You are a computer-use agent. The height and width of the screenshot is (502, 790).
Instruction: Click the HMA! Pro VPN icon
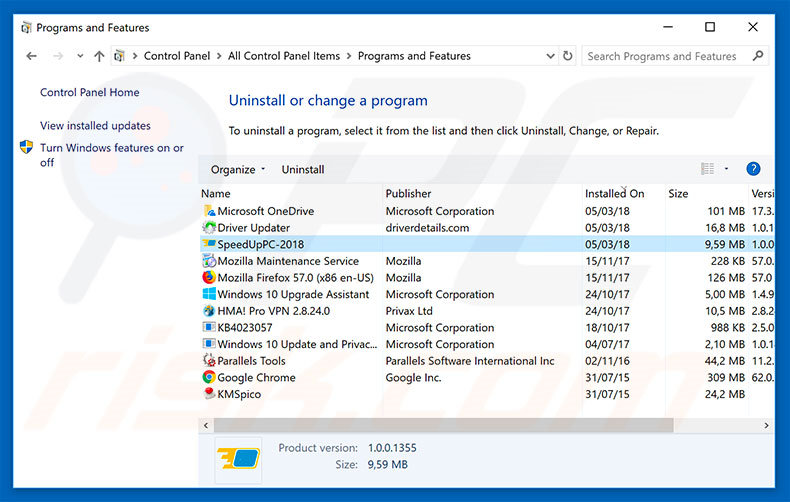coord(209,310)
